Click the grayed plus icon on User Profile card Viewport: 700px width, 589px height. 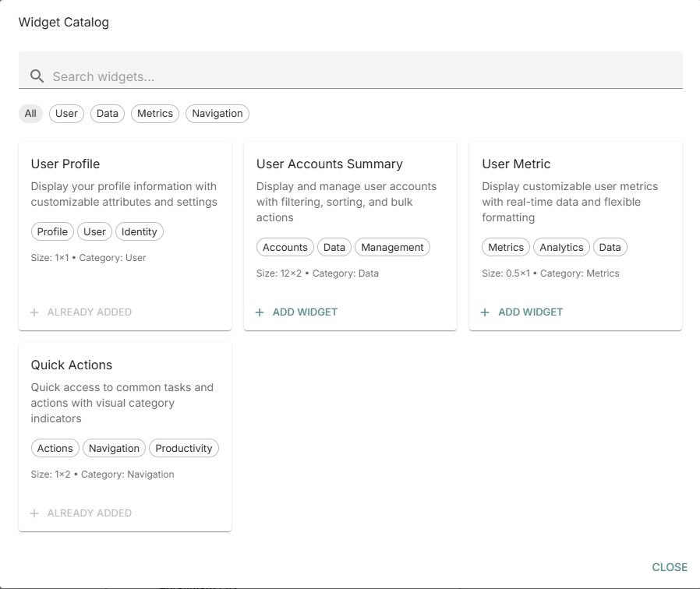(x=34, y=312)
